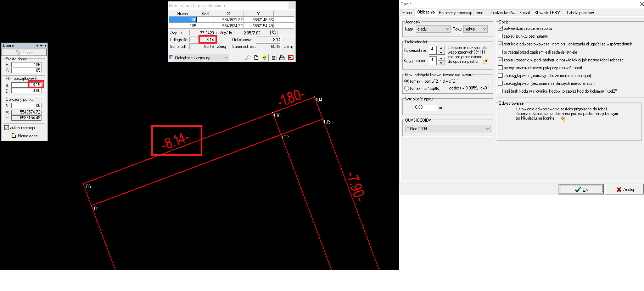Screen dimensions: 644x291
Task: Click the magnifier search icon in distances dialog
Action: [248, 57]
